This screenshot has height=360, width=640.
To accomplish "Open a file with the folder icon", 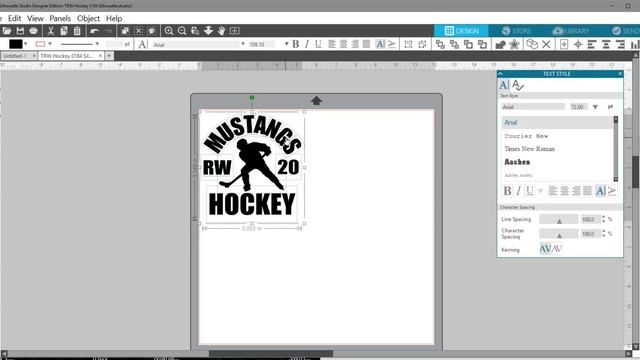I will click(7, 31).
